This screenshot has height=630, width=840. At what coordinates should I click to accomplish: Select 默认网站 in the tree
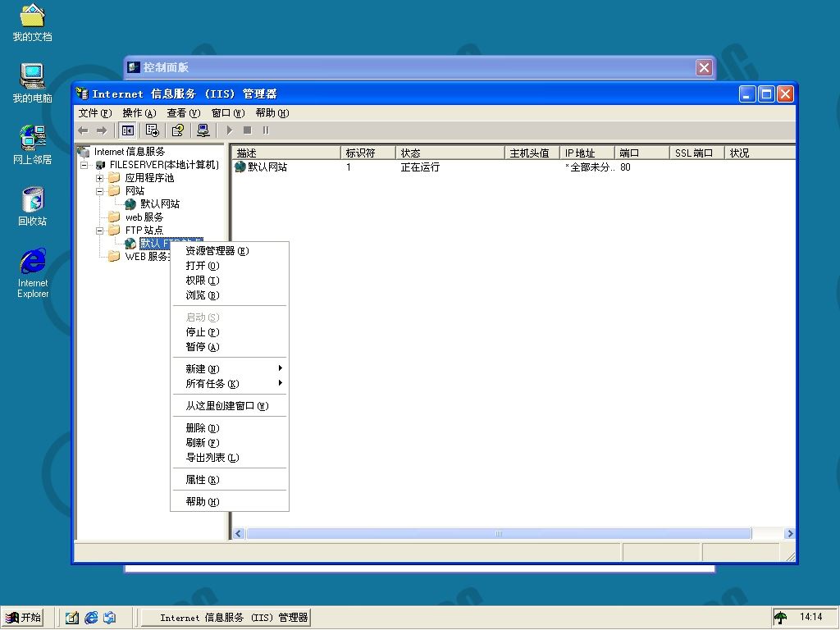pyautogui.click(x=160, y=204)
